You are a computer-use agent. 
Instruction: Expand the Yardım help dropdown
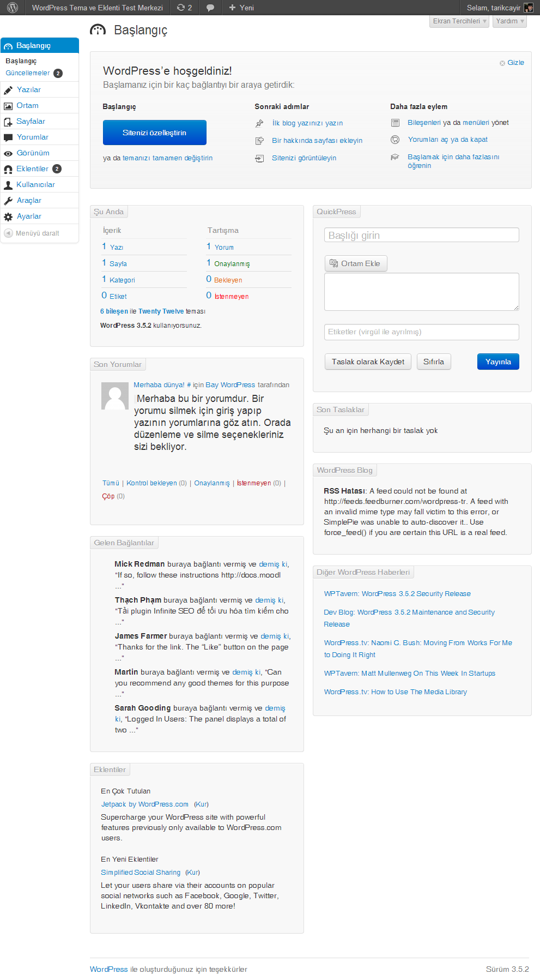click(510, 21)
